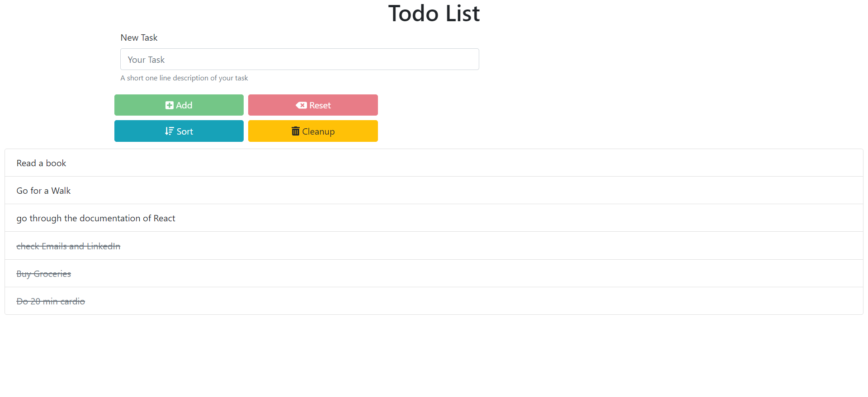Mark 'Read a book' as done
The image size is (868, 397).
click(434, 163)
